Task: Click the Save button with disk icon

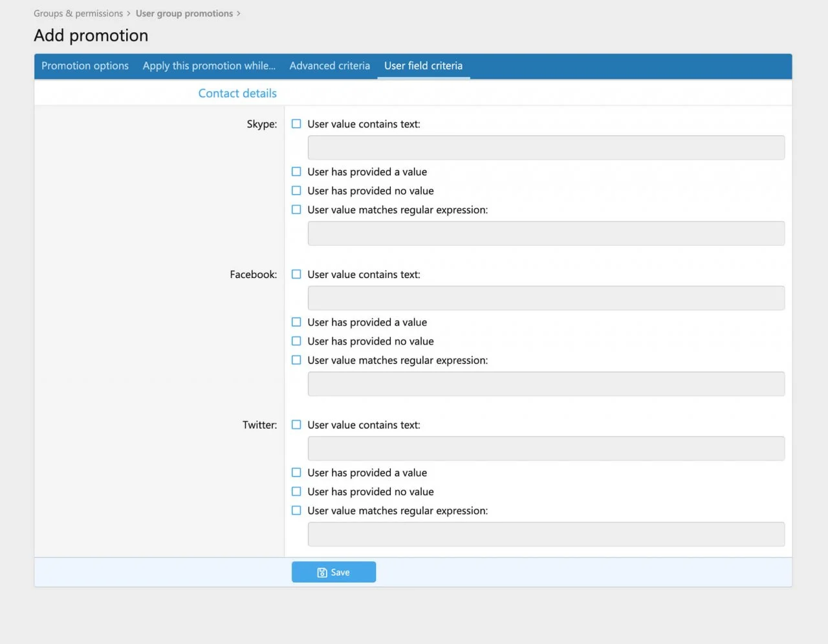Action: point(333,572)
